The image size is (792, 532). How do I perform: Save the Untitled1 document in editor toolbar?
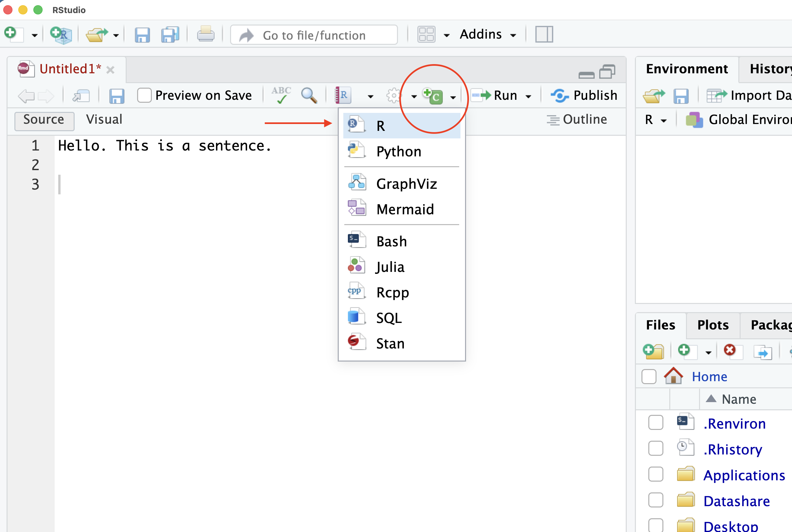click(117, 96)
